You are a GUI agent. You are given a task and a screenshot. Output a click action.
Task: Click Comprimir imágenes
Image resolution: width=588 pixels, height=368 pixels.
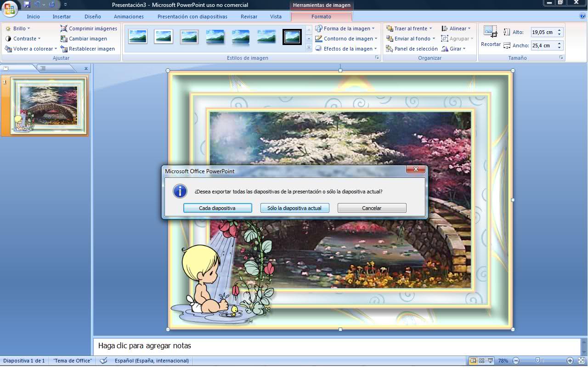[89, 28]
